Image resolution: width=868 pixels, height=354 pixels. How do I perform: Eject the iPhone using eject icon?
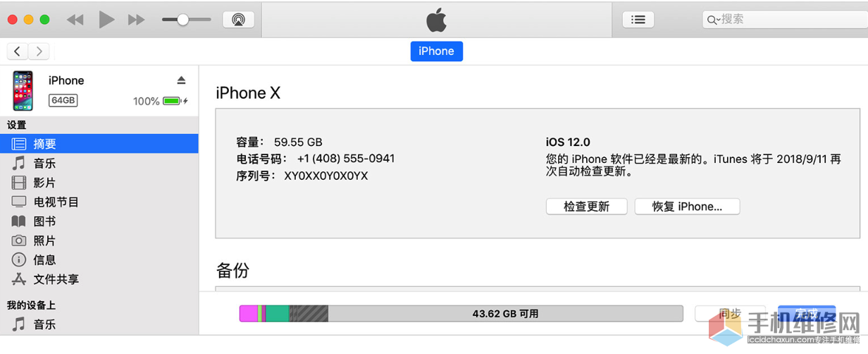point(181,80)
